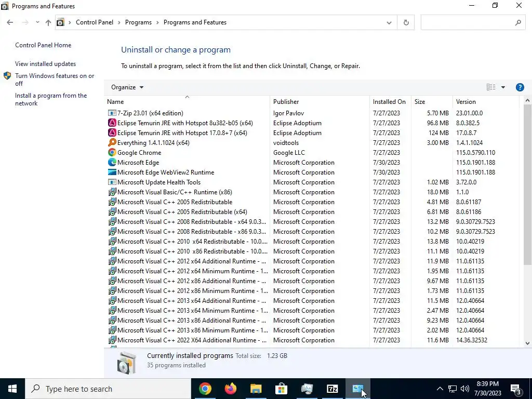
Task: Click the refresh button in the address bar
Action: (x=406, y=22)
